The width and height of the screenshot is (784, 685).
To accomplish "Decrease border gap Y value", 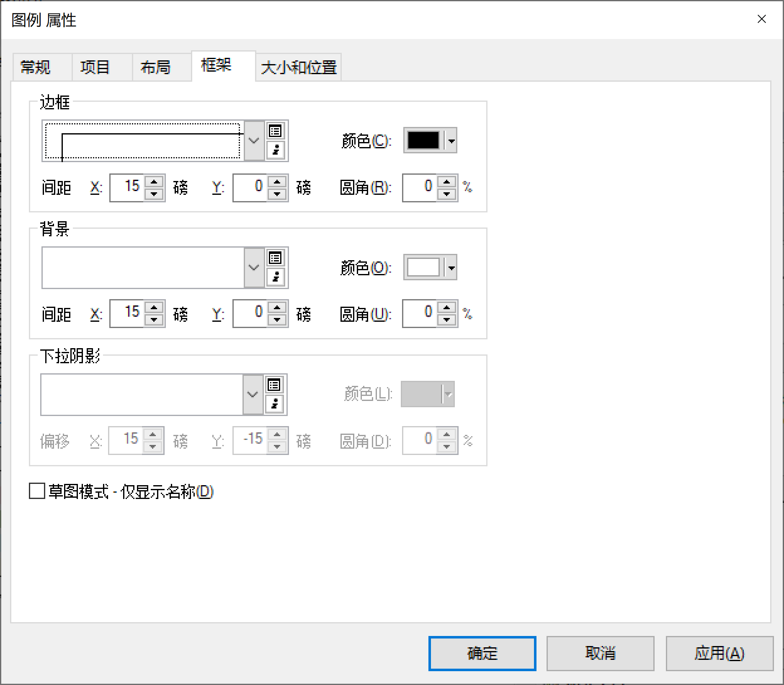I will [x=277, y=194].
